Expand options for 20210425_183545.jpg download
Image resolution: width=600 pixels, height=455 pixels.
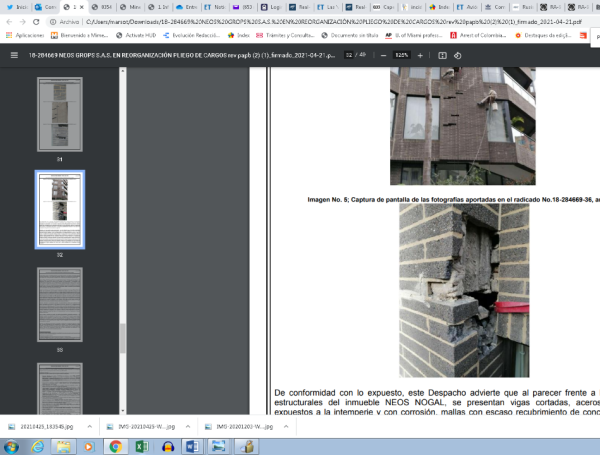coord(90,426)
